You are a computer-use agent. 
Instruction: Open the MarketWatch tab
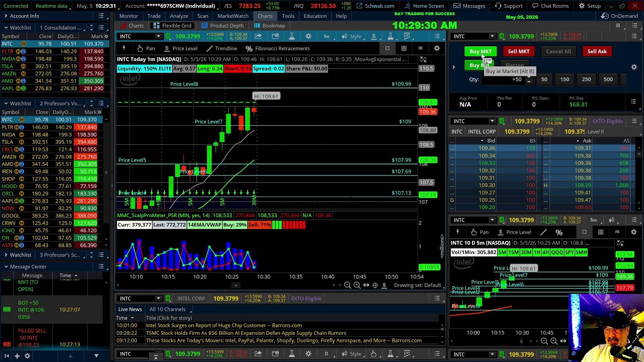233,16
